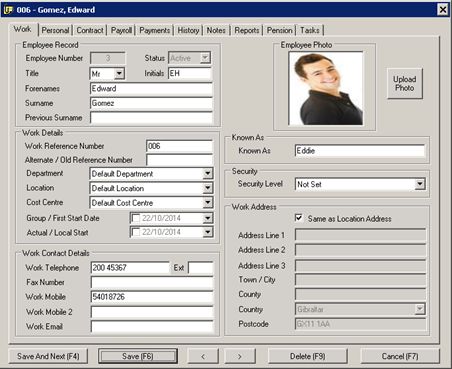This screenshot has height=369, width=452.
Task: Click the Save (F6) button
Action: coord(138,356)
